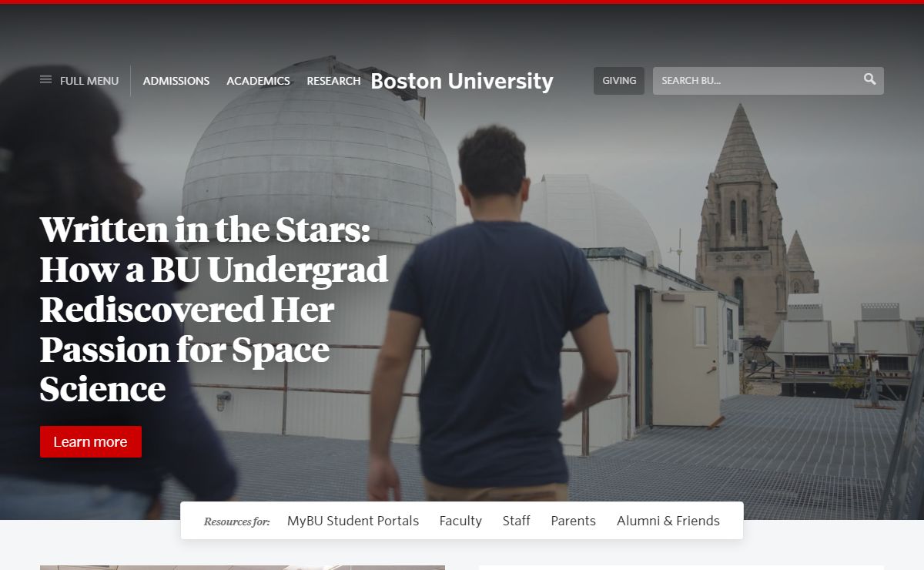Open MyBU Student Portals link
The height and width of the screenshot is (570, 924).
point(353,521)
